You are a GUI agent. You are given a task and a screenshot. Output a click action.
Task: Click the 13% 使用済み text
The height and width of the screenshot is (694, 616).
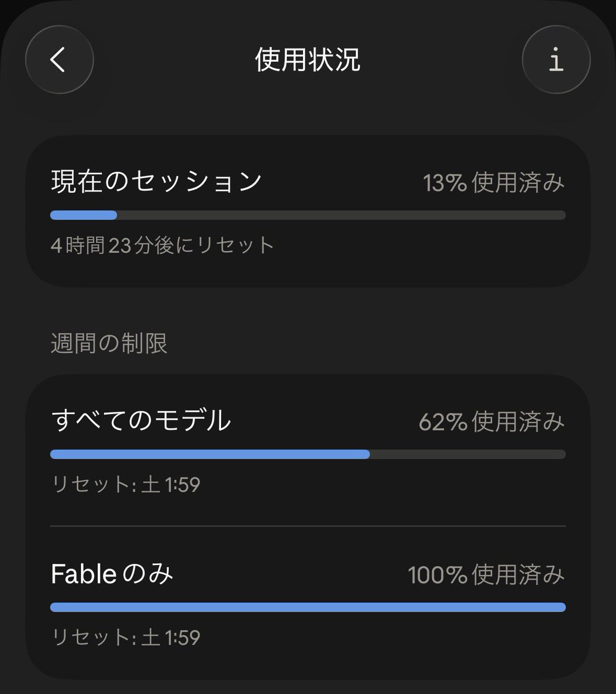point(493,183)
